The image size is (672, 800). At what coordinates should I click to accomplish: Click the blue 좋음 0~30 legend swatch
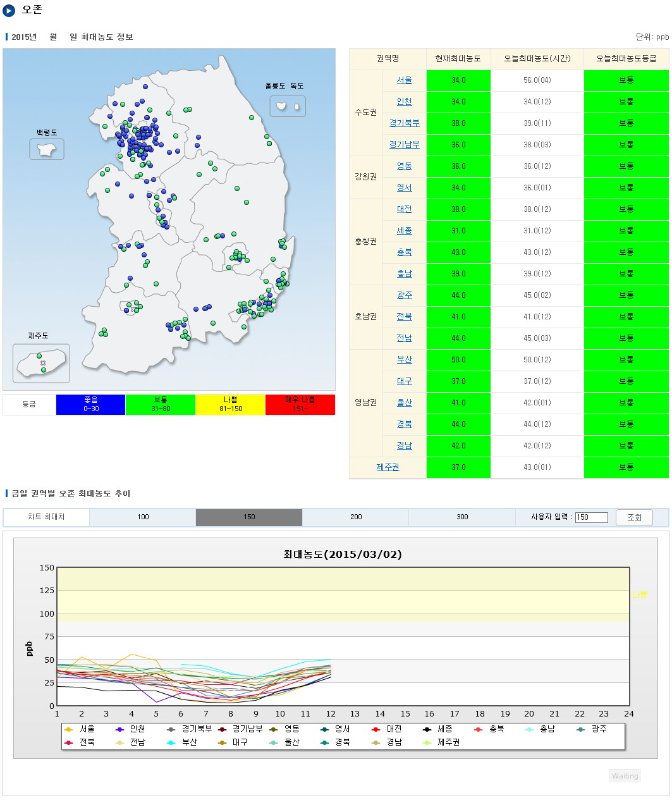pyautogui.click(x=91, y=405)
